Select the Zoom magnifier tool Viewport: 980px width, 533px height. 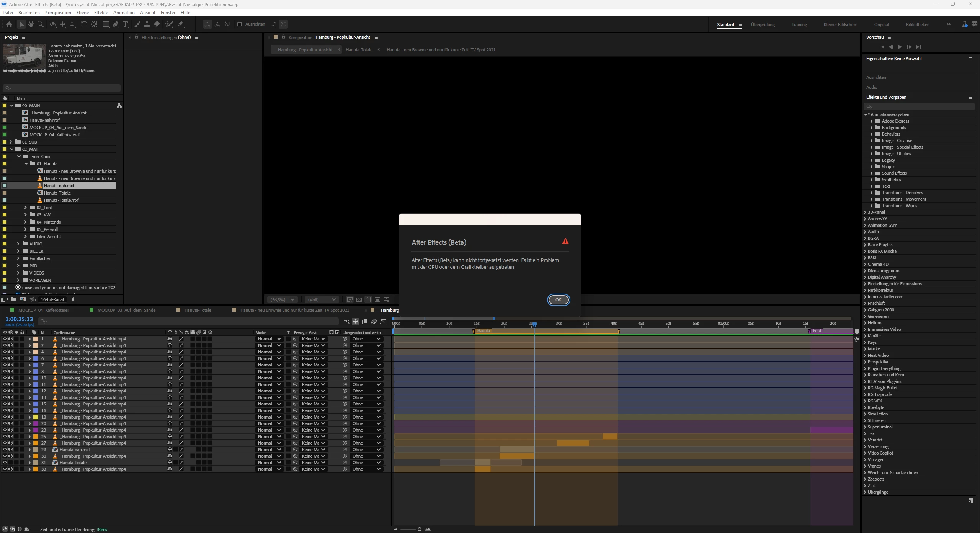click(40, 25)
